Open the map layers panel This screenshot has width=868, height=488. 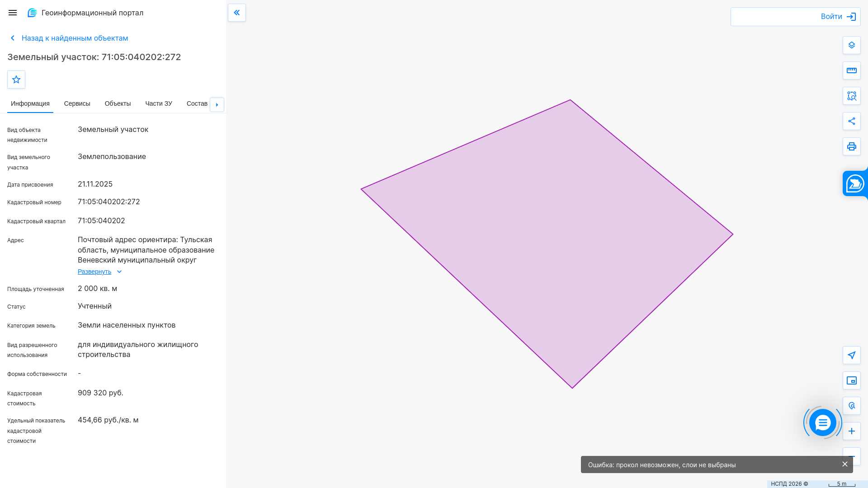tap(852, 45)
